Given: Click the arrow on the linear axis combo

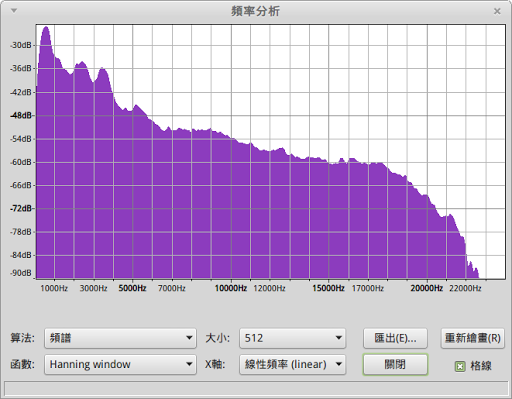Looking at the screenshot, I should coord(339,364).
